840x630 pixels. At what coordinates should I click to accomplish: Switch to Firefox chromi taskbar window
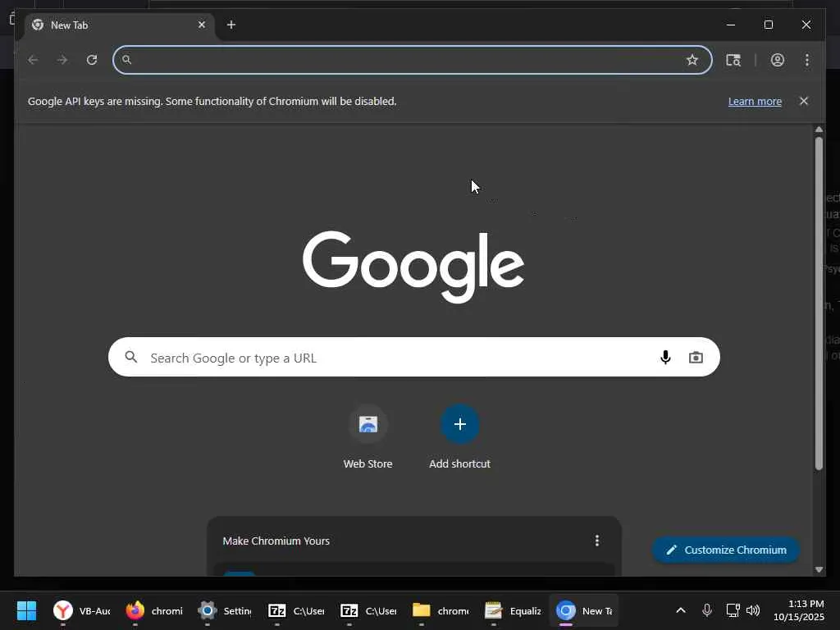(x=155, y=610)
